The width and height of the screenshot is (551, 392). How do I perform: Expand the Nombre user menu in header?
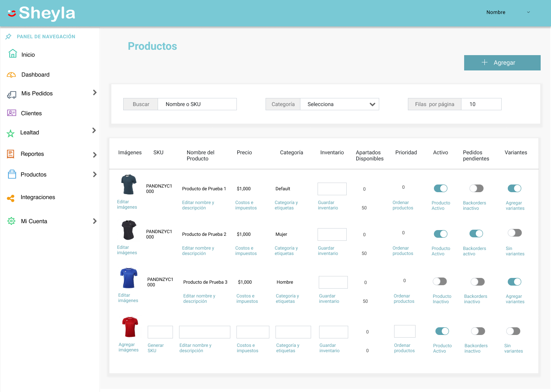528,12
